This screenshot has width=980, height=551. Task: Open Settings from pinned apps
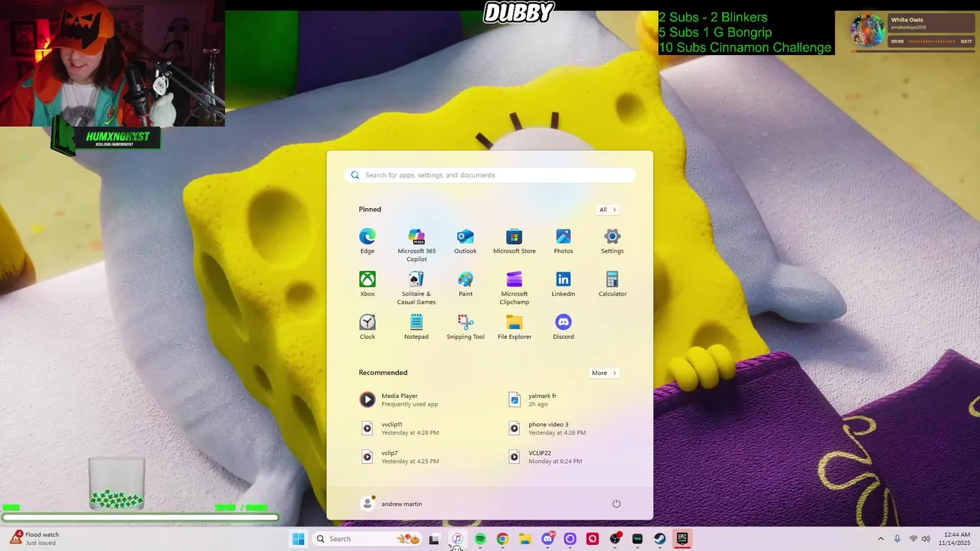[x=612, y=241]
